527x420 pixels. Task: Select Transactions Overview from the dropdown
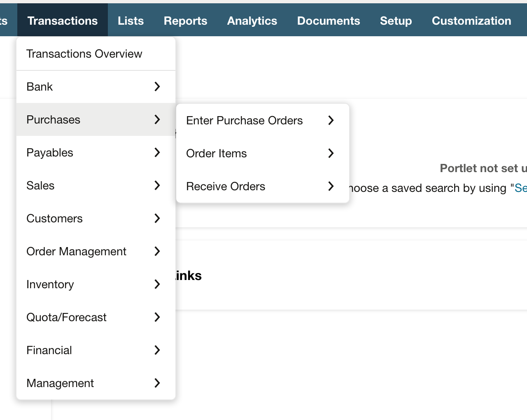[96, 54]
